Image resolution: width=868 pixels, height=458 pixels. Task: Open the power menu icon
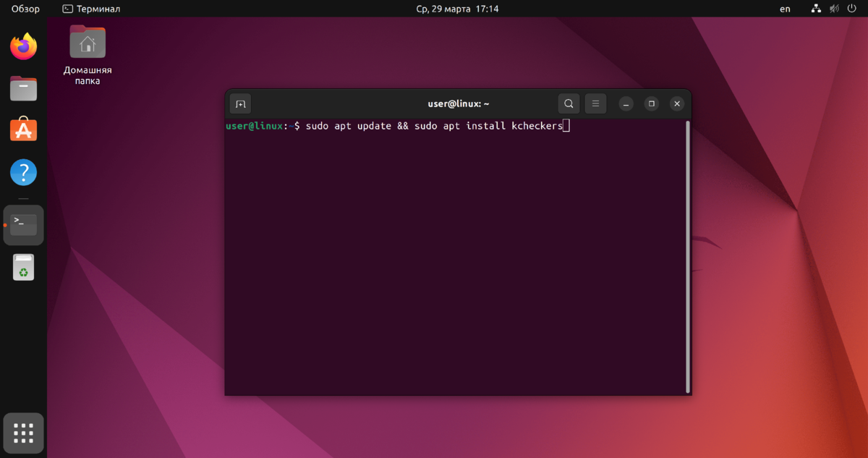(x=852, y=9)
